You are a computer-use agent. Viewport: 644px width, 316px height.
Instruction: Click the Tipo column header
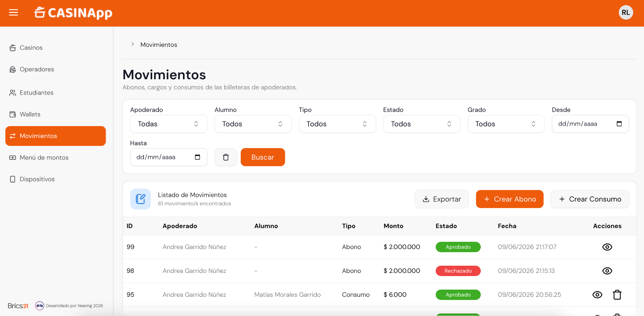click(349, 226)
